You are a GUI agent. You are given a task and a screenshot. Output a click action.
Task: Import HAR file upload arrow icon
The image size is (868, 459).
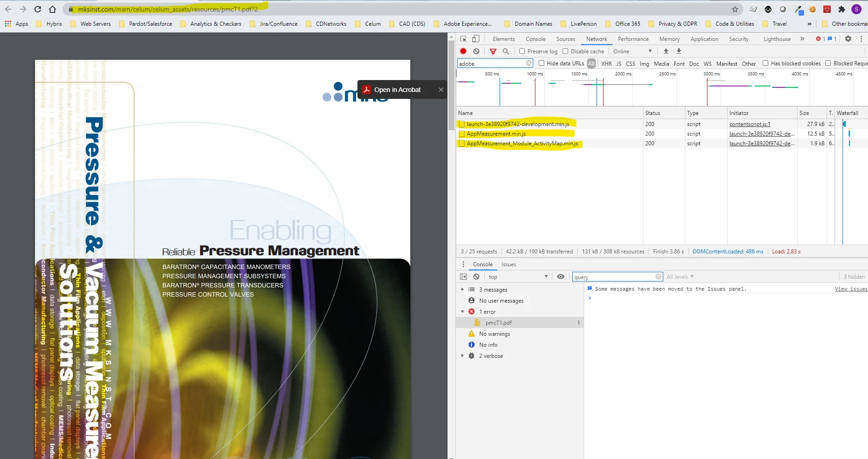coord(666,51)
